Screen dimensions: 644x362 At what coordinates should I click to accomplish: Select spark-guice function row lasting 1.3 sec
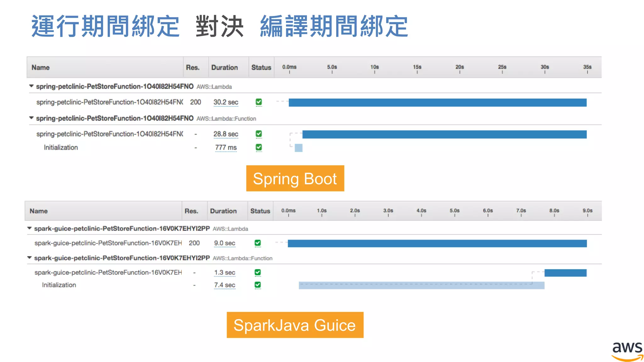pos(314,272)
